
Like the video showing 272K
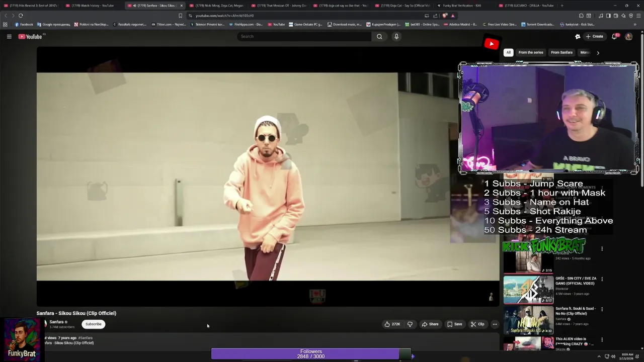click(392, 324)
